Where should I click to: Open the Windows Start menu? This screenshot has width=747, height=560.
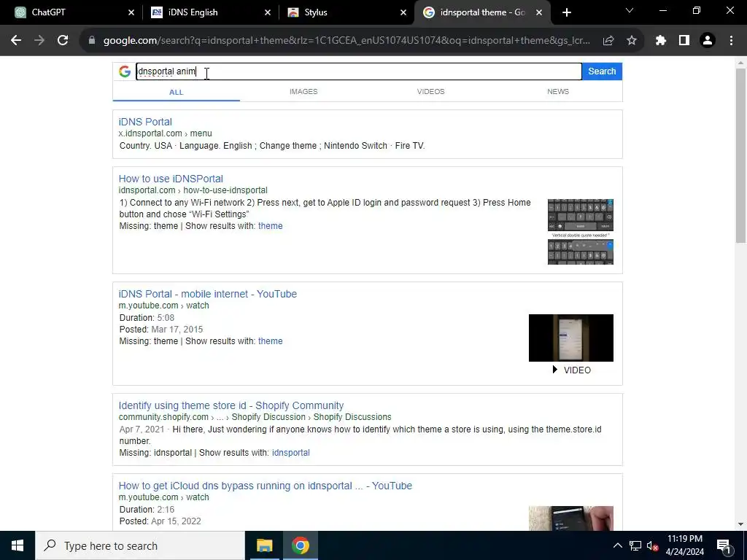(x=18, y=545)
